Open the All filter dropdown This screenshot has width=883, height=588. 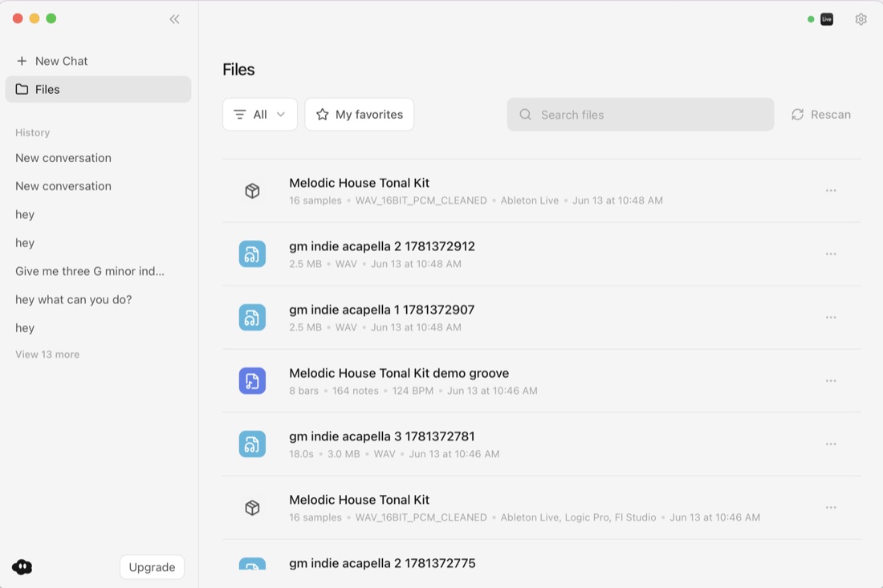click(259, 114)
